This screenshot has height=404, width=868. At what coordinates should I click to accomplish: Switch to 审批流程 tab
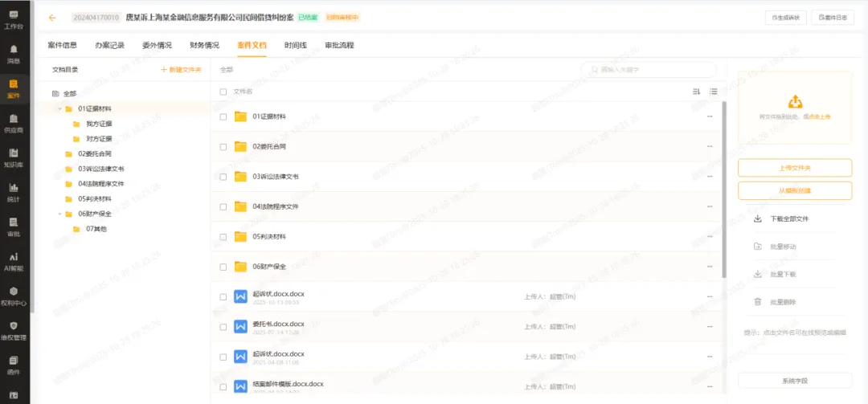tap(339, 46)
